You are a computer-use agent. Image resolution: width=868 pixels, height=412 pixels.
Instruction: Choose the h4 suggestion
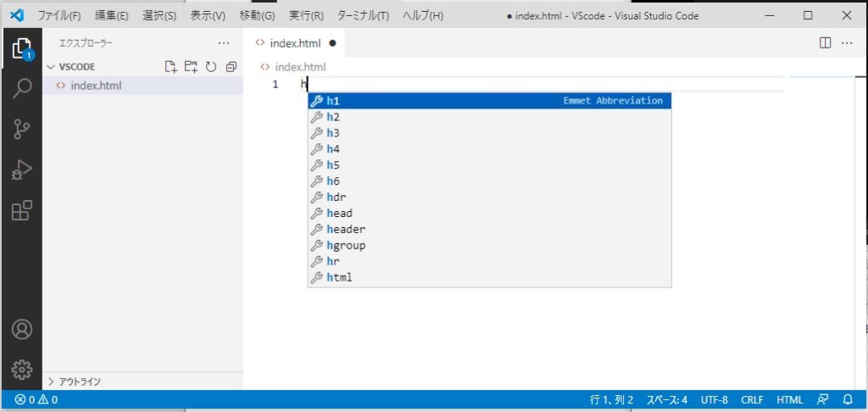click(489, 149)
